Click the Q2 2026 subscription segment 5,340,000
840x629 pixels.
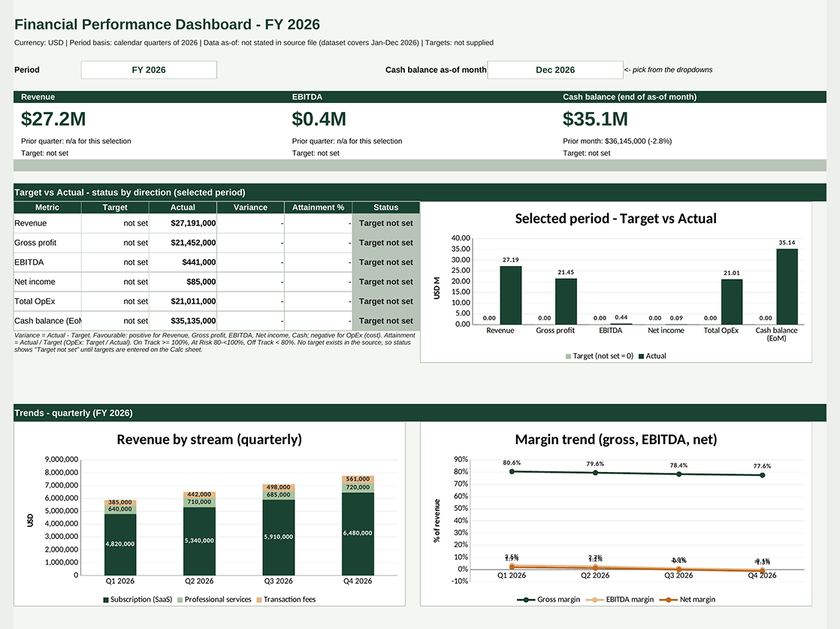199,541
